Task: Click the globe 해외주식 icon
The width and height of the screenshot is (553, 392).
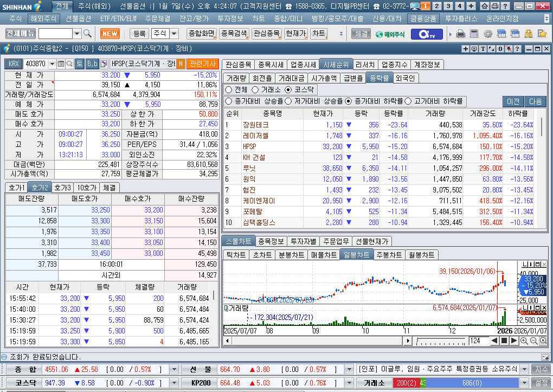Action: 390,34
